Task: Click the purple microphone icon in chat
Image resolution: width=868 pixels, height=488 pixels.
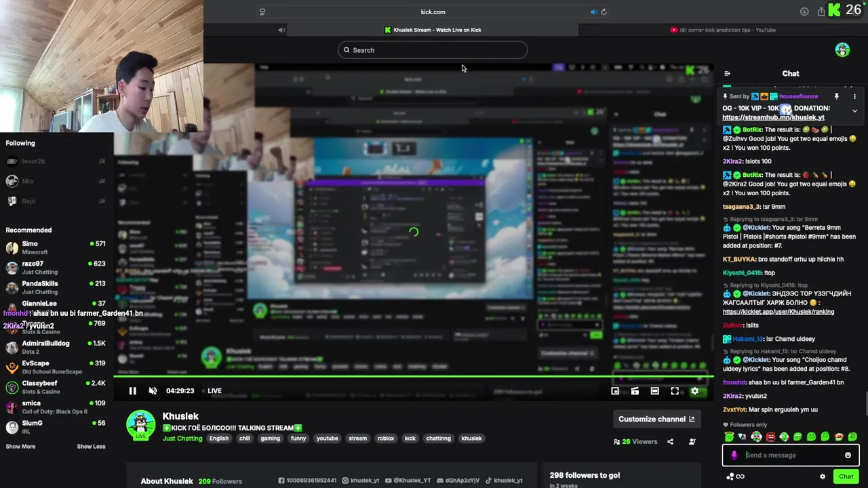Action: (x=734, y=455)
